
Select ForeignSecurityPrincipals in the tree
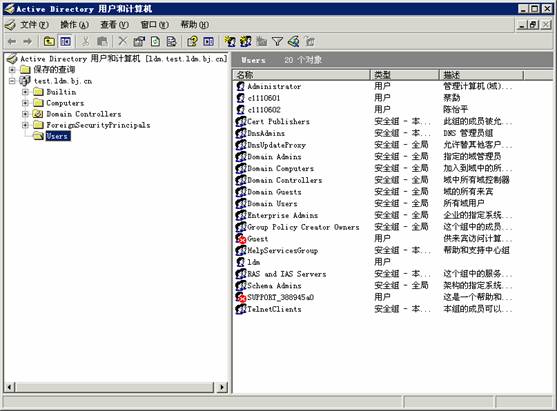tap(98, 125)
